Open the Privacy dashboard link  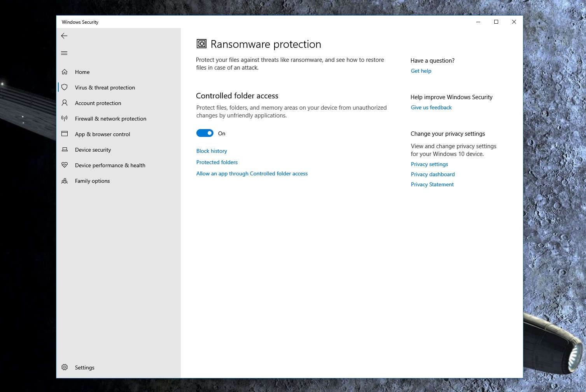(433, 174)
